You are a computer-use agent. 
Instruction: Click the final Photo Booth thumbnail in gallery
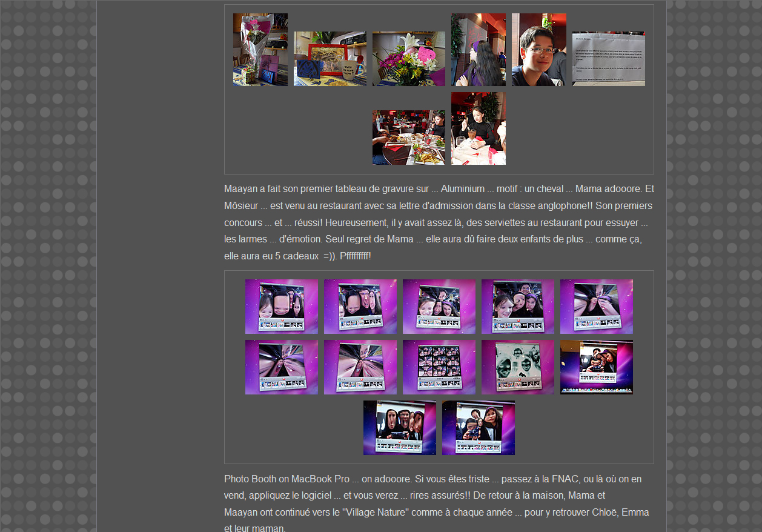478,428
